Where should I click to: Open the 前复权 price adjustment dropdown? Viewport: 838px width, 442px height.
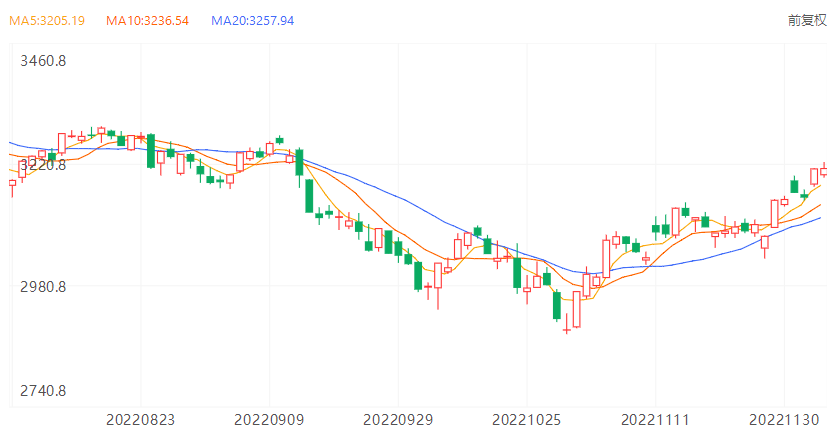click(807, 20)
